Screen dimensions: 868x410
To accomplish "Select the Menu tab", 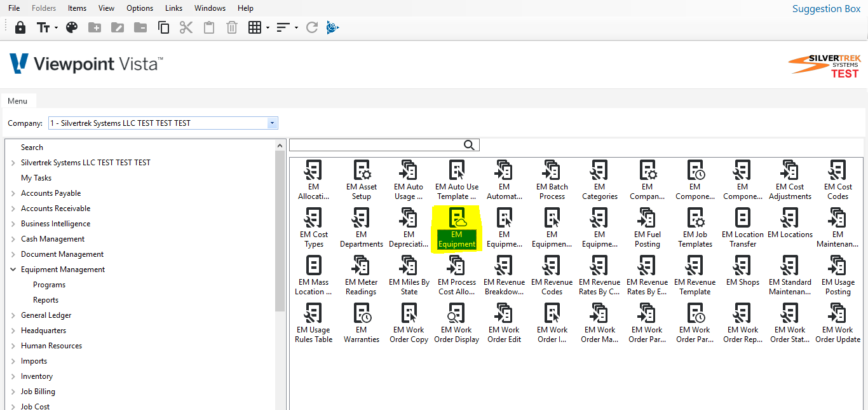I will pos(18,100).
